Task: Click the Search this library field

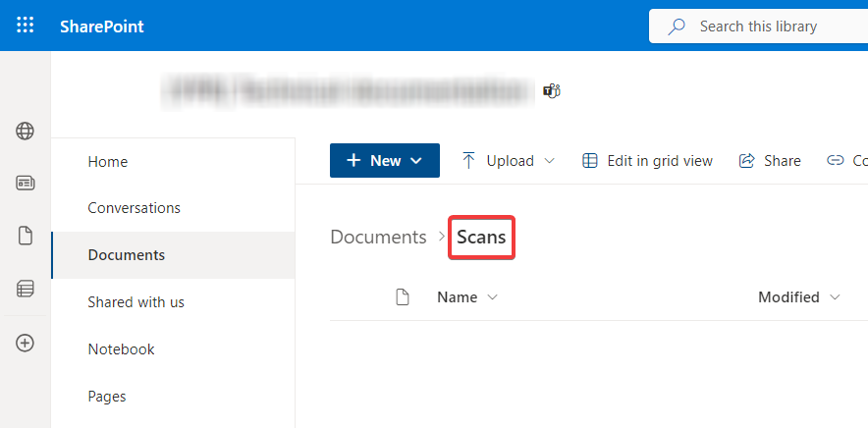Action: click(x=756, y=27)
